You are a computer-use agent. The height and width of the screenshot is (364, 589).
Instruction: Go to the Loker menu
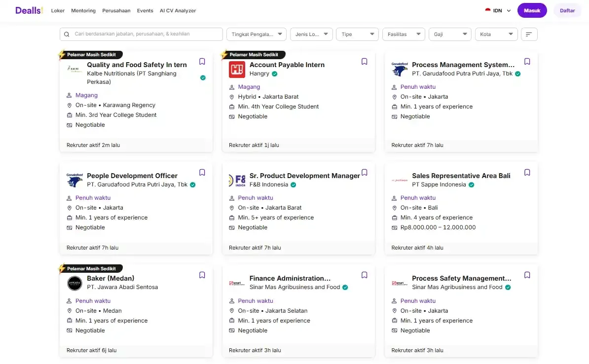coord(58,10)
